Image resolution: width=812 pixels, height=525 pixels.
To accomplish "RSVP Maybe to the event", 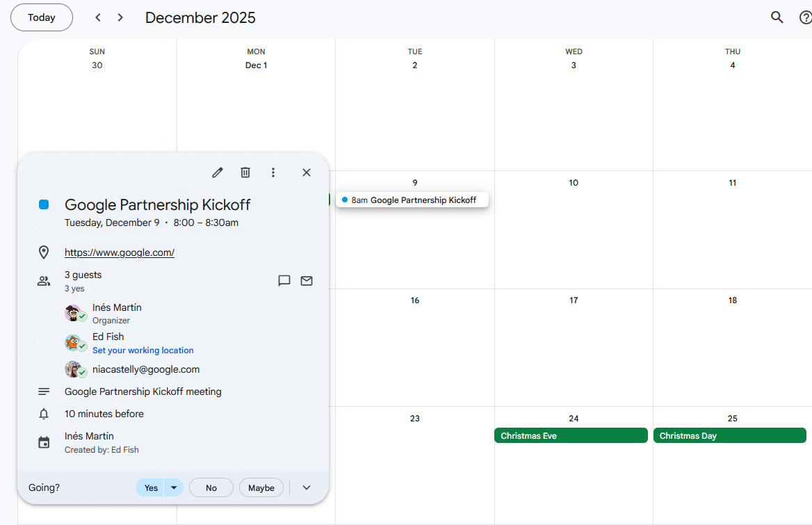I will [261, 488].
